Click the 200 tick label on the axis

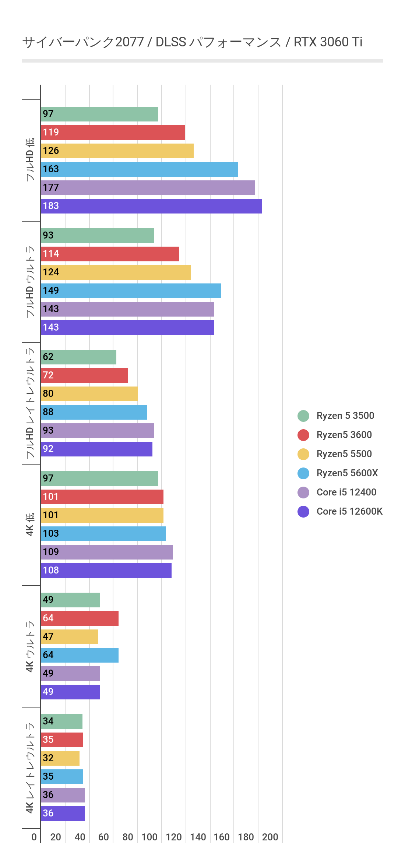tap(270, 837)
